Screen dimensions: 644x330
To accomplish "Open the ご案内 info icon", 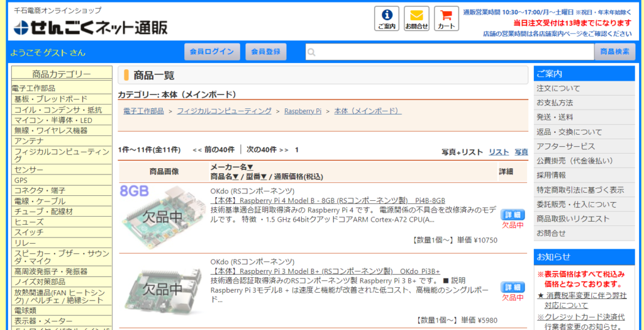I will (386, 18).
